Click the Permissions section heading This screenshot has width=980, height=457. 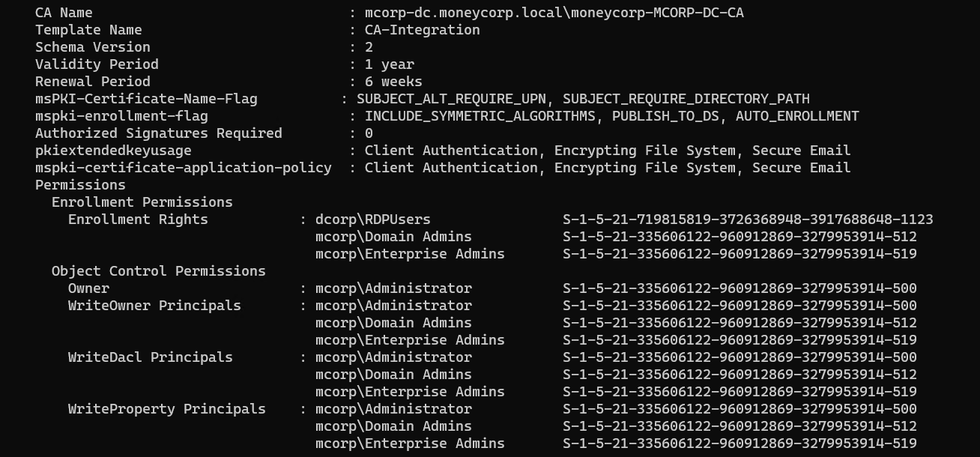coord(80,185)
